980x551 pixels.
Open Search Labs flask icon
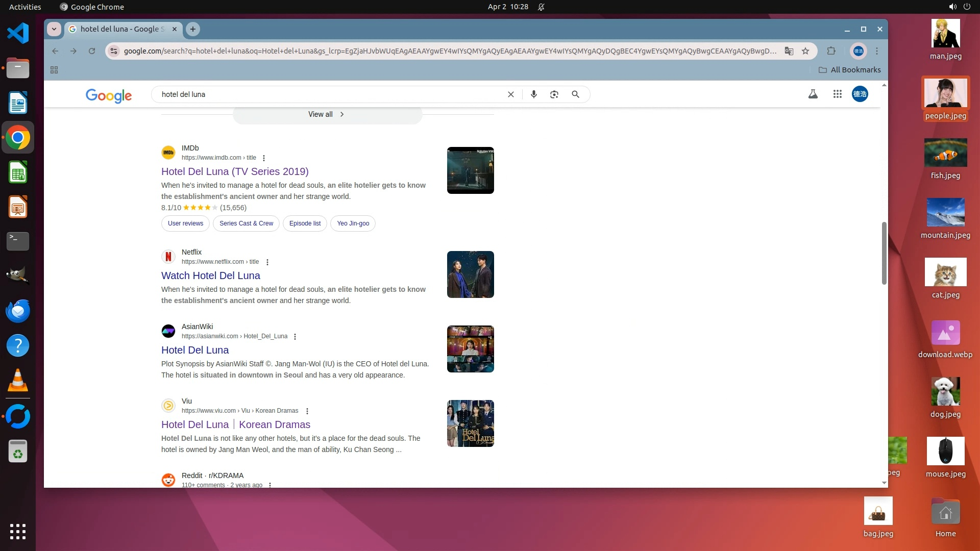tap(813, 94)
